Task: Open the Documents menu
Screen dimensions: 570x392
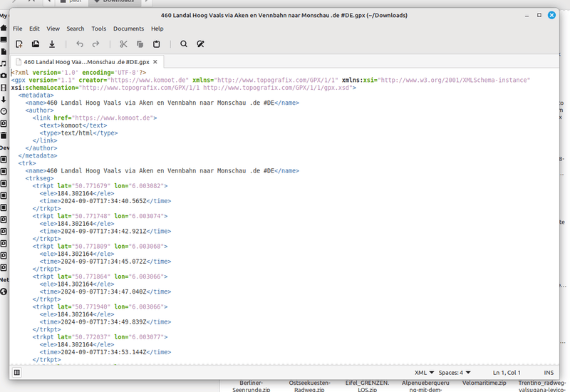Action: click(x=128, y=29)
